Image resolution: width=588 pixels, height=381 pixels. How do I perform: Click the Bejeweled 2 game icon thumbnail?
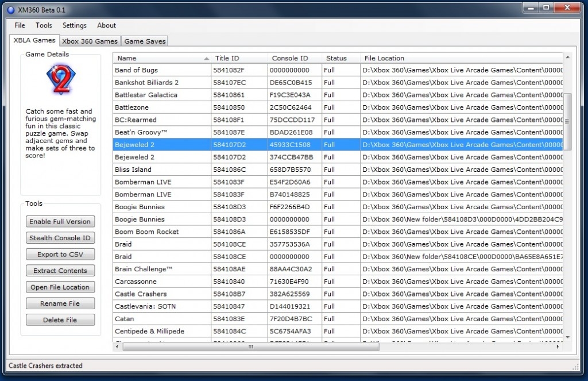[61, 79]
